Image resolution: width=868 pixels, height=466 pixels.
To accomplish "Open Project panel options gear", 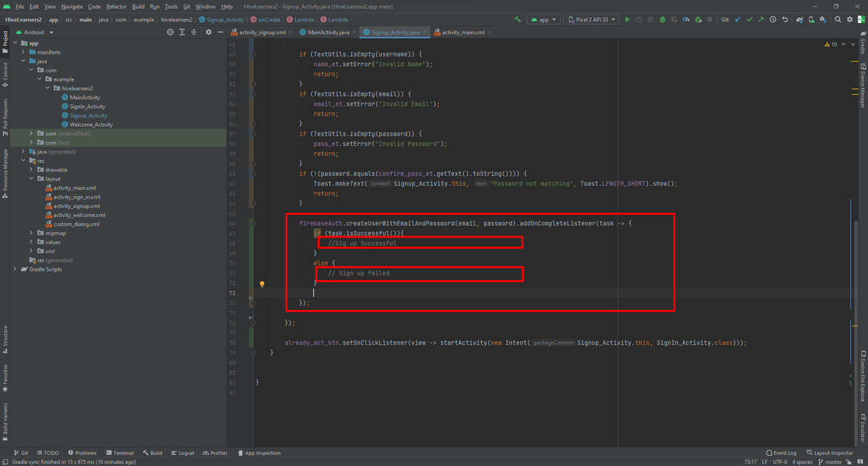I will tap(209, 32).
